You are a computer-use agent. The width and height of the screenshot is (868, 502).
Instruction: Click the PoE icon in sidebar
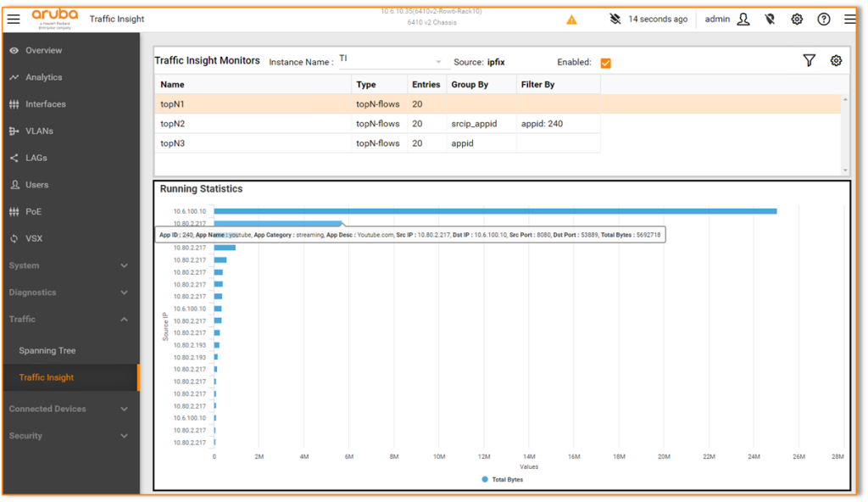click(x=14, y=212)
